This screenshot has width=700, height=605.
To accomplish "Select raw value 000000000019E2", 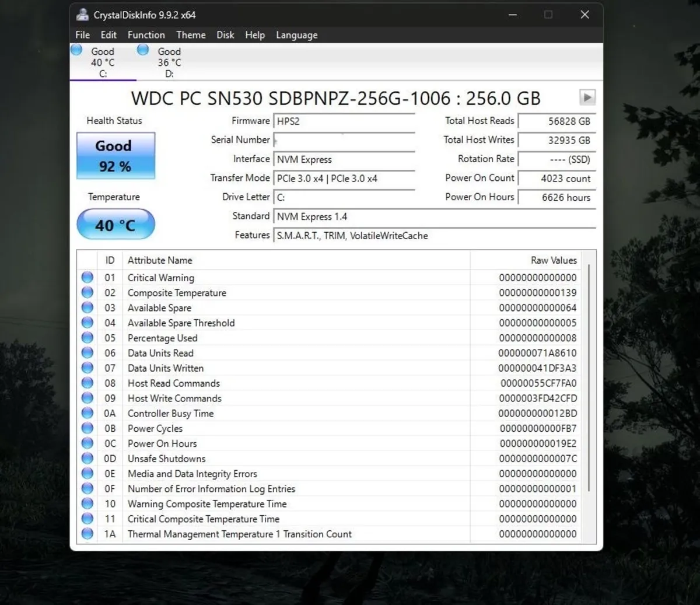I will 538,443.
